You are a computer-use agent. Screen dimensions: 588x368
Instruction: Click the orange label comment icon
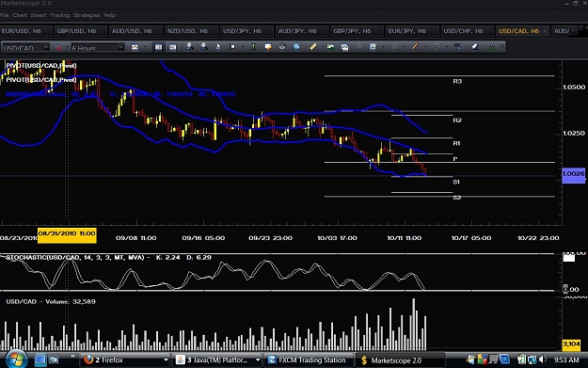(x=268, y=47)
